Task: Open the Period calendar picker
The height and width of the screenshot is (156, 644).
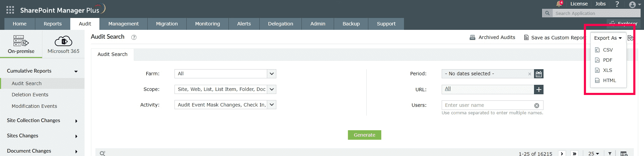Action: pos(539,74)
